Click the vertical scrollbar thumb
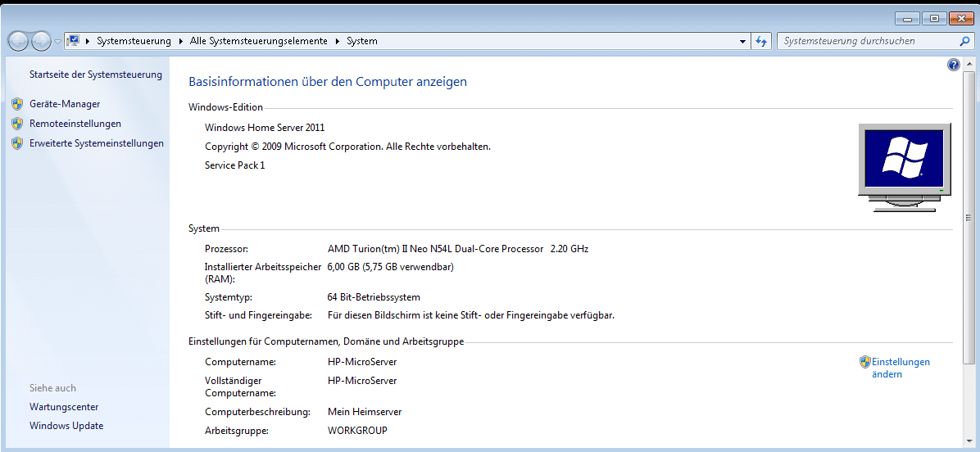Image resolution: width=980 pixels, height=452 pixels. (969, 217)
